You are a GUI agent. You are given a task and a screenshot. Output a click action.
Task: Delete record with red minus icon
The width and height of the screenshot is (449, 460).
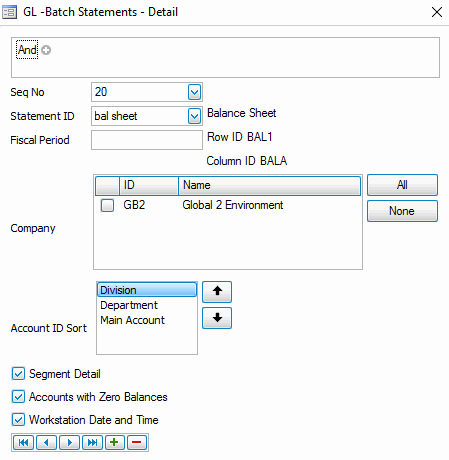pyautogui.click(x=137, y=443)
